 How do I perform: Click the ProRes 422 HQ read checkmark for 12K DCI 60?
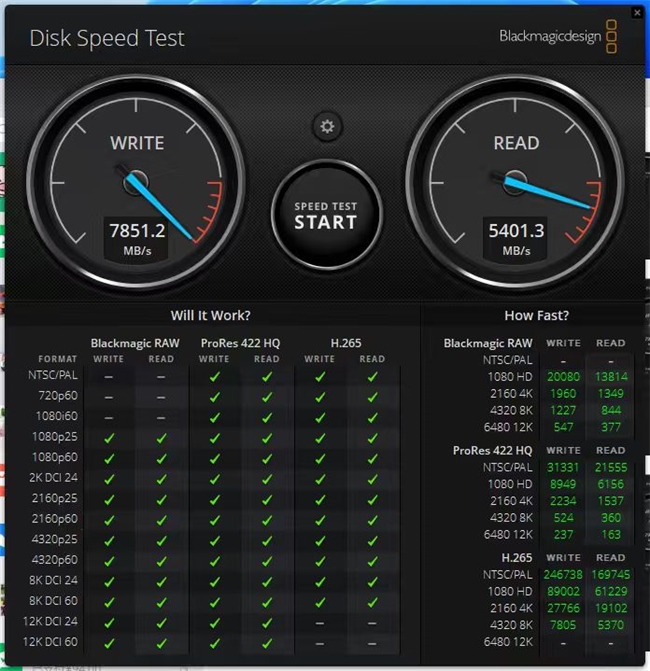coord(267,643)
